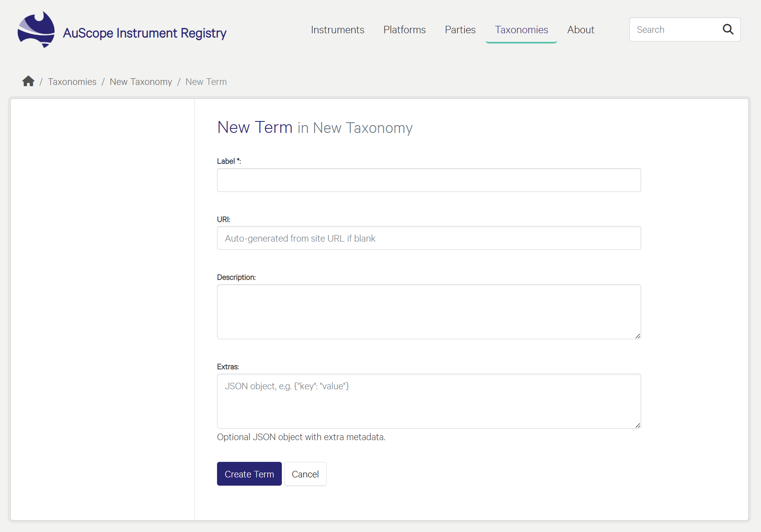The width and height of the screenshot is (761, 532).
Task: Focus the URI input field
Action: click(429, 238)
